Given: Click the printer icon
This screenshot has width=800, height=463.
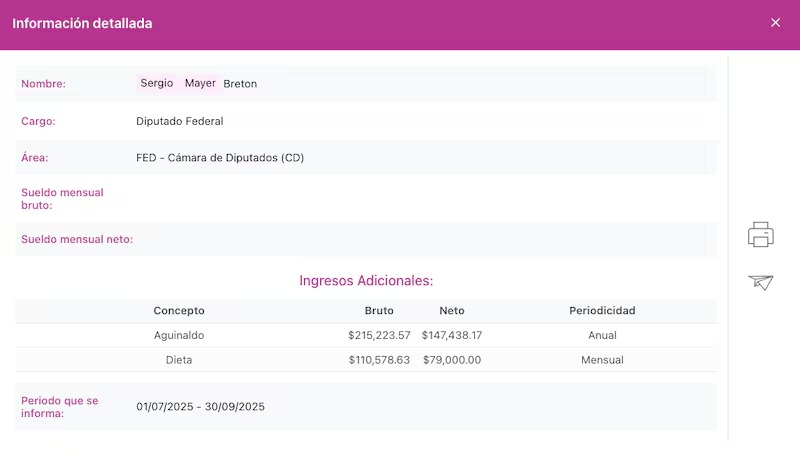Looking at the screenshot, I should (761, 235).
